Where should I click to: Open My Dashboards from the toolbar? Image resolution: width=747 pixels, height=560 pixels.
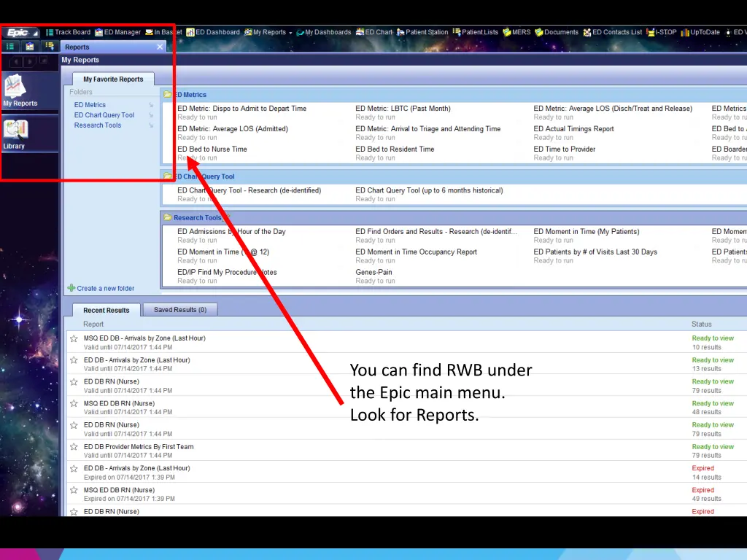coord(323,32)
